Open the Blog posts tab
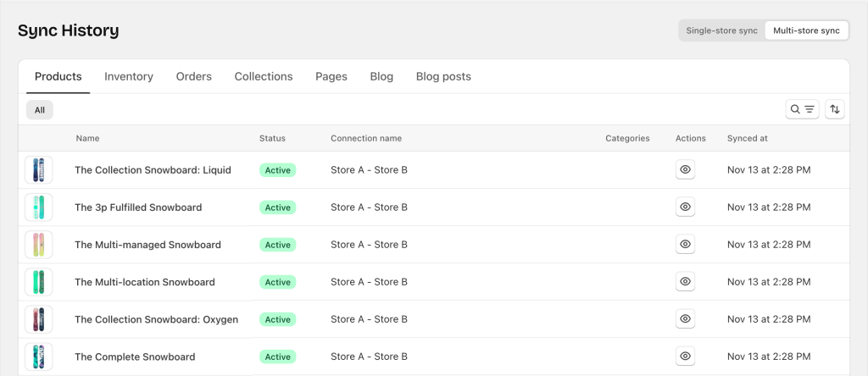Screen dimensions: 868x376 pos(443,76)
